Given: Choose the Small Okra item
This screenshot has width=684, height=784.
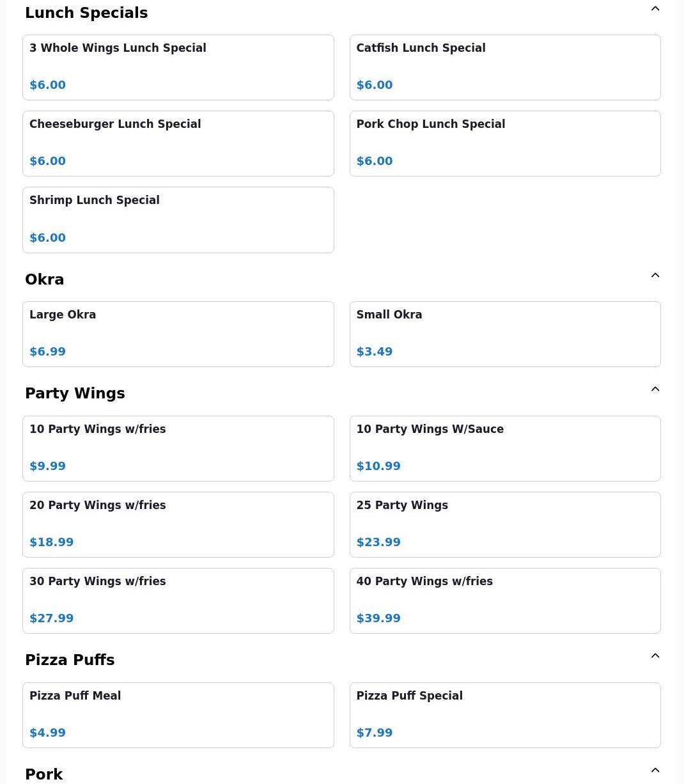Looking at the screenshot, I should click(x=504, y=334).
